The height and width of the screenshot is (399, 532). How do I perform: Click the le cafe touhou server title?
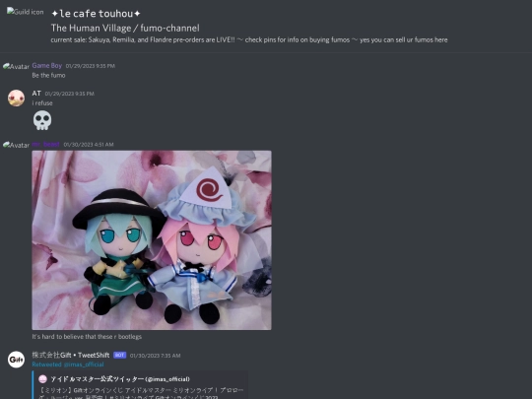pyautogui.click(x=96, y=14)
